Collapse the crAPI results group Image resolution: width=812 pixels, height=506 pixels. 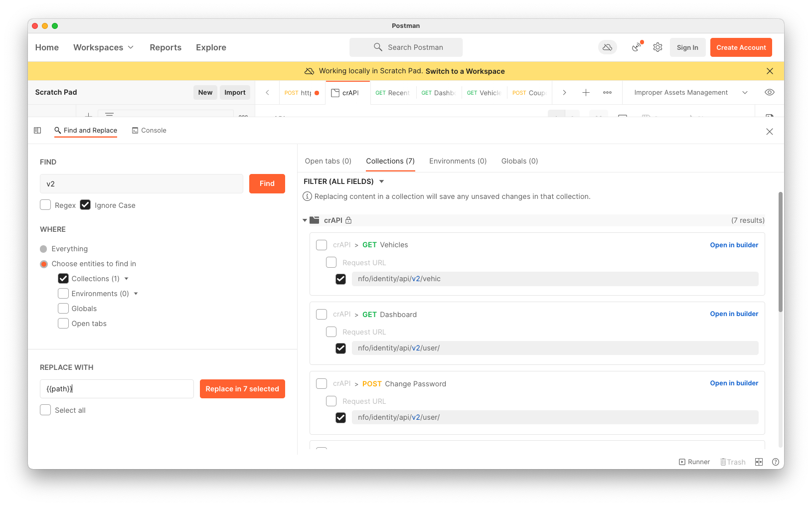(x=305, y=220)
